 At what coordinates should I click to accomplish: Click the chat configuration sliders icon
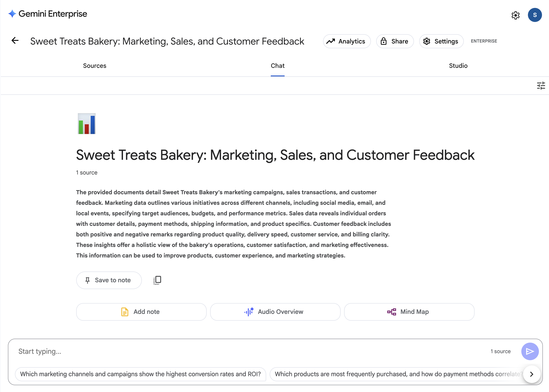pos(541,85)
